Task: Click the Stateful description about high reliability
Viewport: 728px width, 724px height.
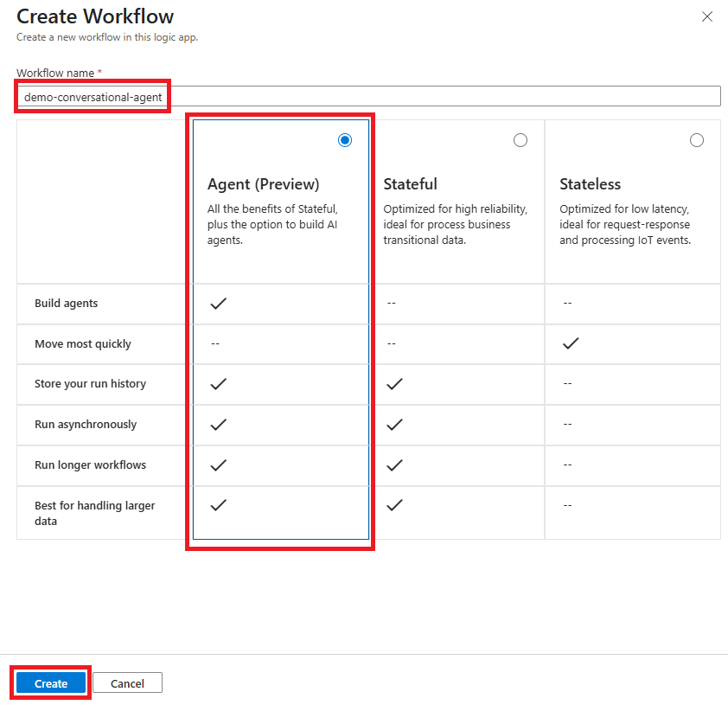Action: [455, 225]
